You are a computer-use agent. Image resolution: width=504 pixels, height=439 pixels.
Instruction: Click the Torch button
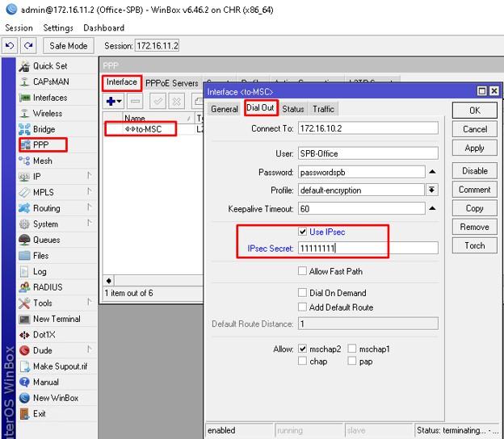(x=474, y=245)
